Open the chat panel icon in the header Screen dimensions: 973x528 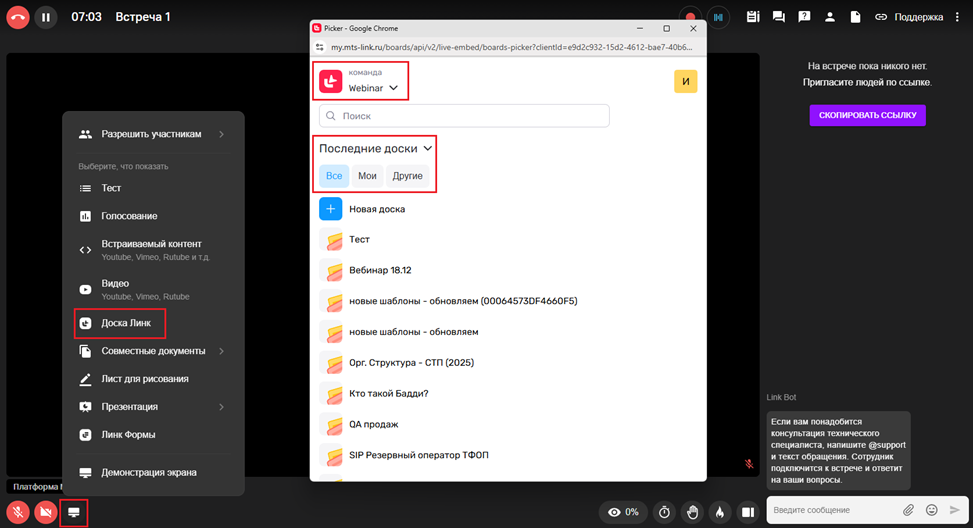click(x=778, y=17)
